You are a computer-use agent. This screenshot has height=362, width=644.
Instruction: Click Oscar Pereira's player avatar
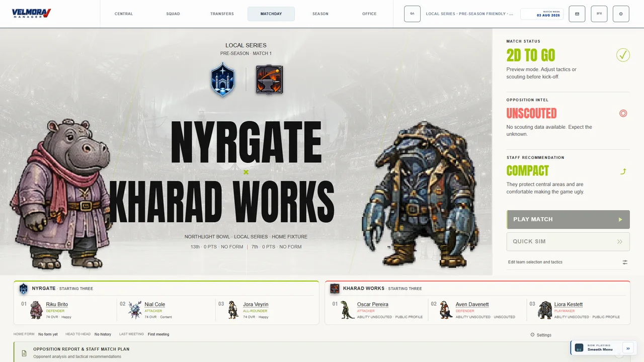point(347,310)
